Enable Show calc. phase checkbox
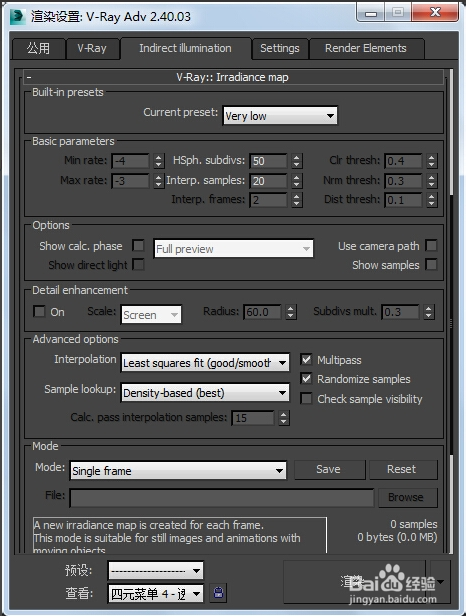The height and width of the screenshot is (616, 466). (x=138, y=246)
